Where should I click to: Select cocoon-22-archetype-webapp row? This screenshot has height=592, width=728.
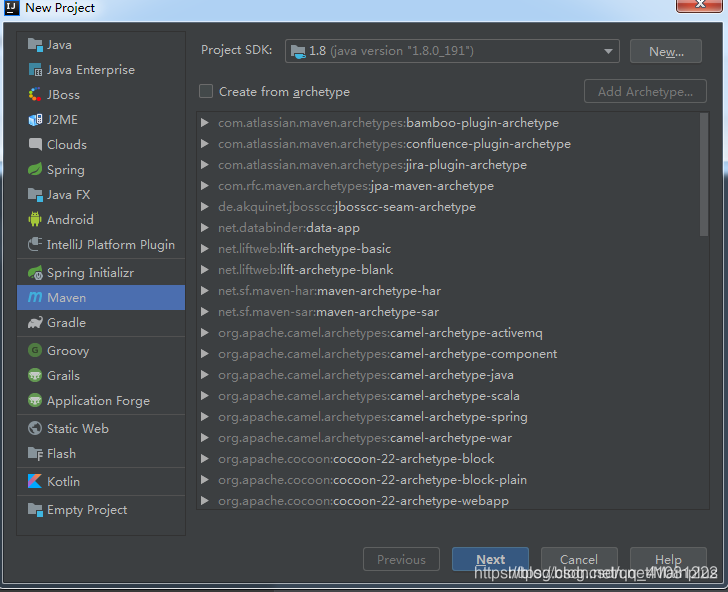point(448,501)
